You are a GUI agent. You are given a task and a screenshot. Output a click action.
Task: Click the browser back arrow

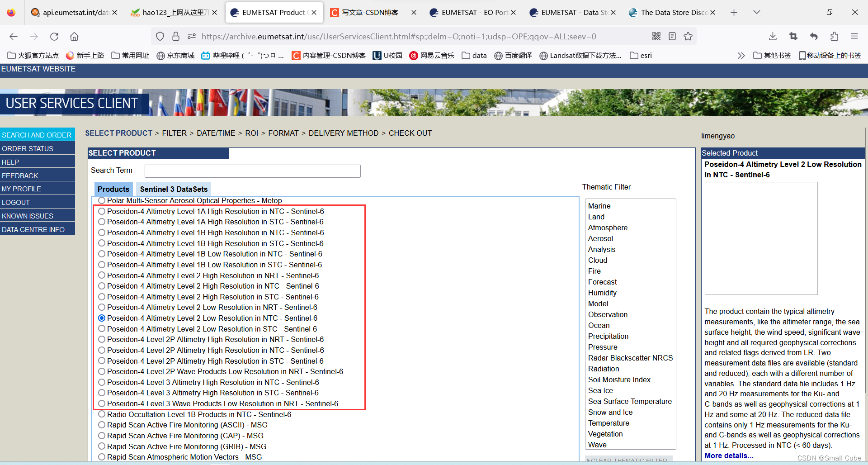[14, 36]
